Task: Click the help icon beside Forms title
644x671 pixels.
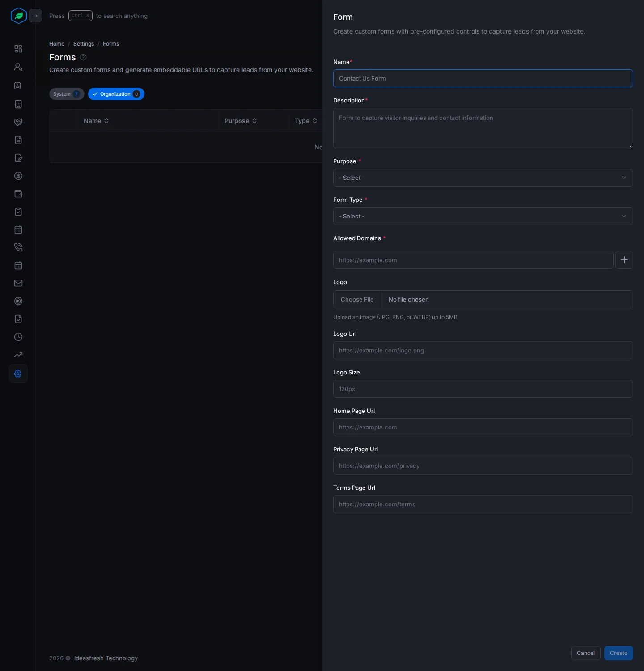Action: pos(83,57)
